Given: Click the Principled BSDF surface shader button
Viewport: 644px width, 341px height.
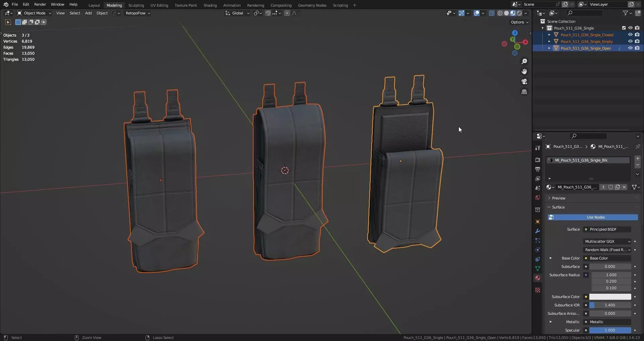Looking at the screenshot, I should pos(607,229).
